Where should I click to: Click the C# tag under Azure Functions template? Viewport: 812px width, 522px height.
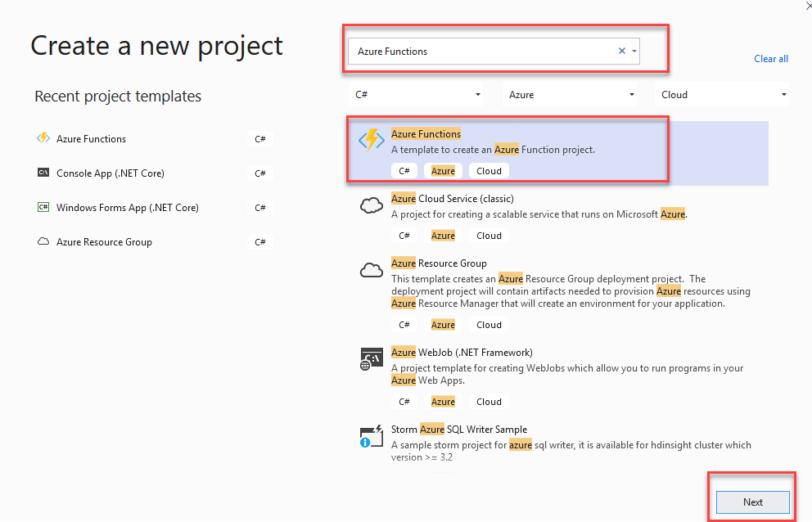(404, 171)
